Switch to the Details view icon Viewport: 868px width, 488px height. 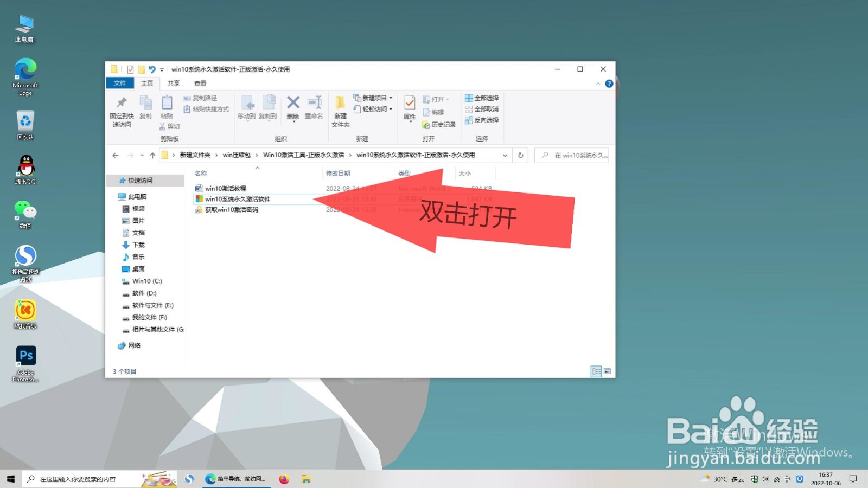(x=596, y=371)
